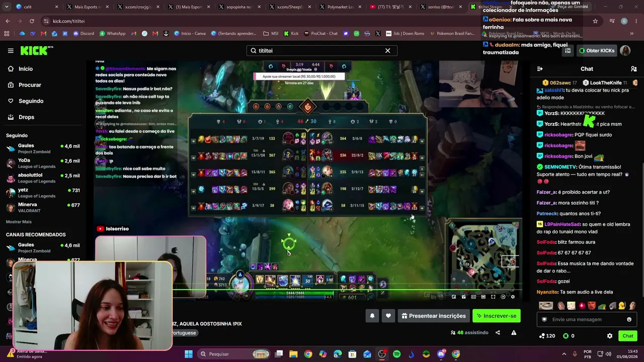The width and height of the screenshot is (644, 362).
Task: Report the stream with the warning icon
Action: coord(514,332)
